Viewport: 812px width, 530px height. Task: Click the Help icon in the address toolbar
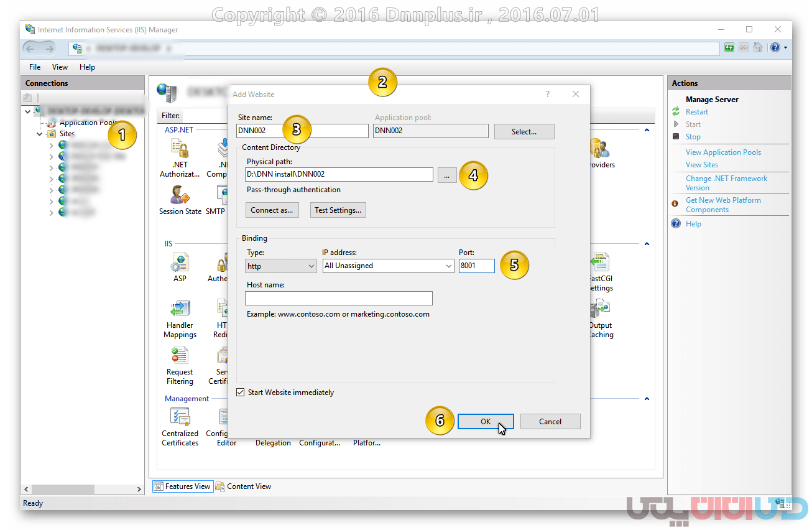[x=775, y=48]
